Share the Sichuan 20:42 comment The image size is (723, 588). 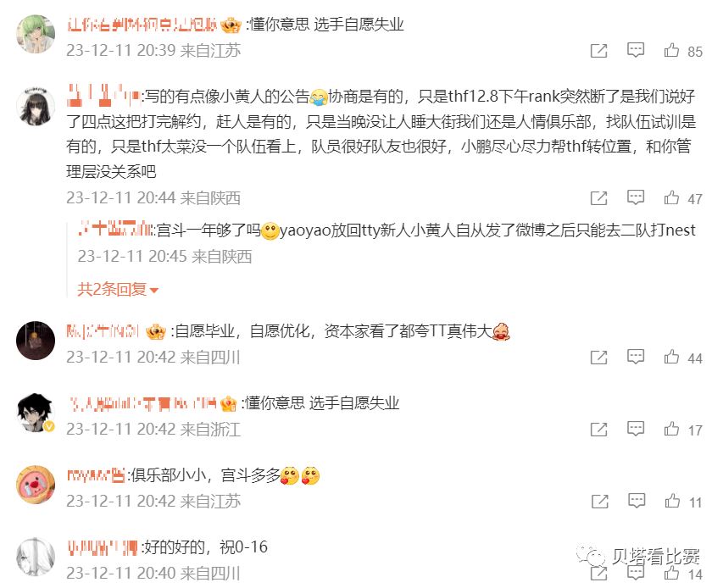[598, 358]
